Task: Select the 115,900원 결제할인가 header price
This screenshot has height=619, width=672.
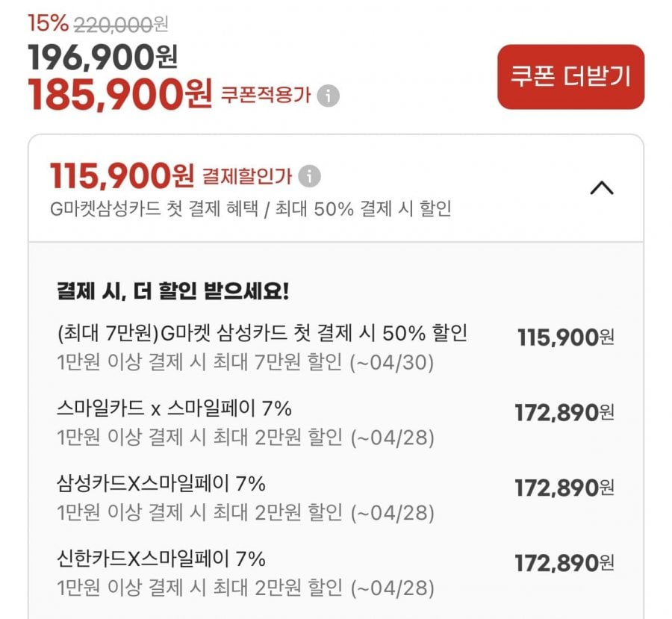Action: [122, 176]
